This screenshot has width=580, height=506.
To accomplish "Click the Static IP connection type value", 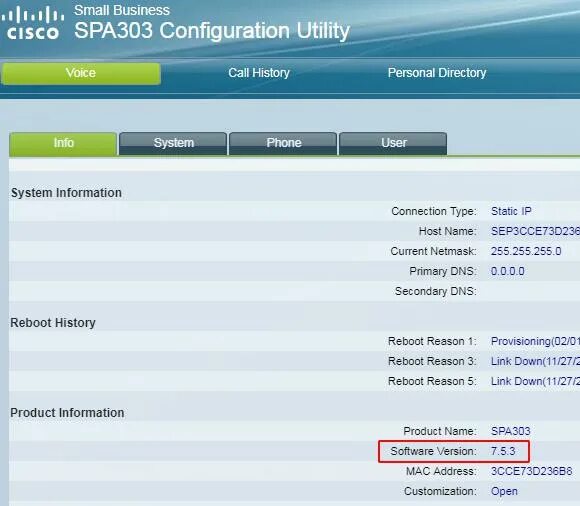I will (x=511, y=211).
